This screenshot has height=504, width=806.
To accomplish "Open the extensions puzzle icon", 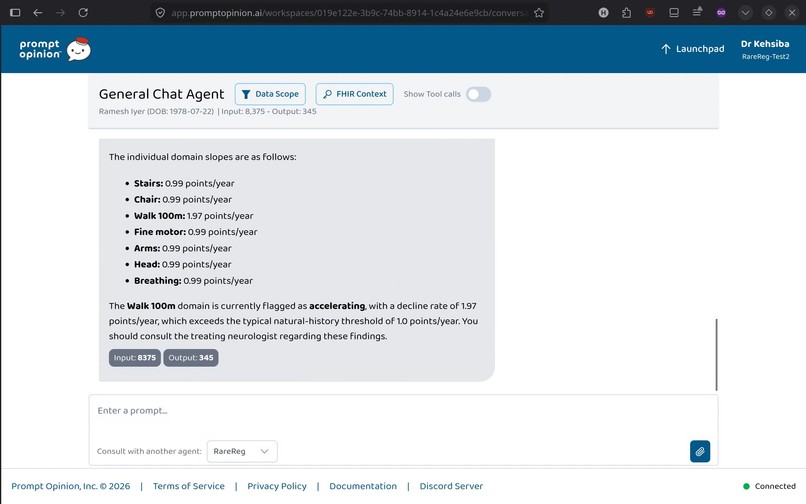I will coord(626,12).
